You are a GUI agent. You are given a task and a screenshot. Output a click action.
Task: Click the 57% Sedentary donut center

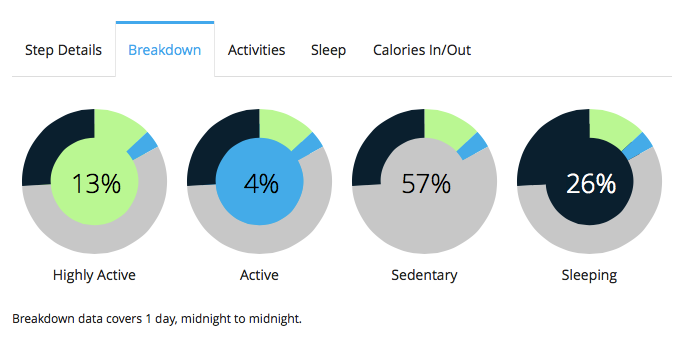[425, 183]
